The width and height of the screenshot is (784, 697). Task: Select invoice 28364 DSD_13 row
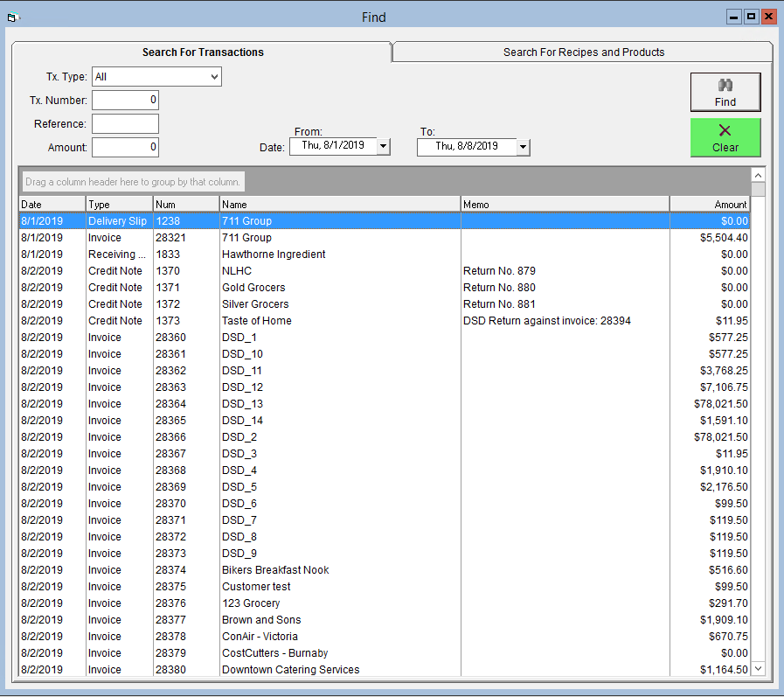(384, 404)
